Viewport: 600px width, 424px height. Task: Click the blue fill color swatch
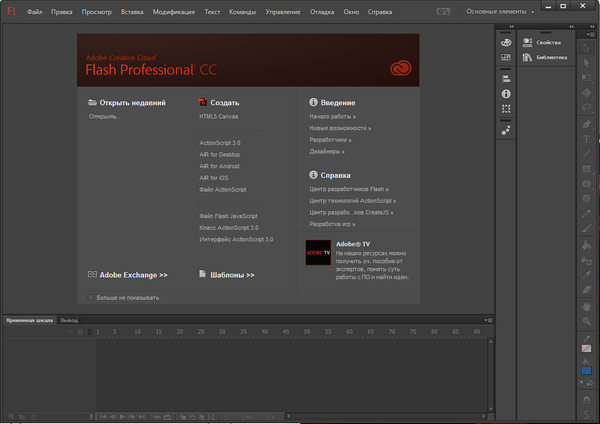pyautogui.click(x=587, y=370)
